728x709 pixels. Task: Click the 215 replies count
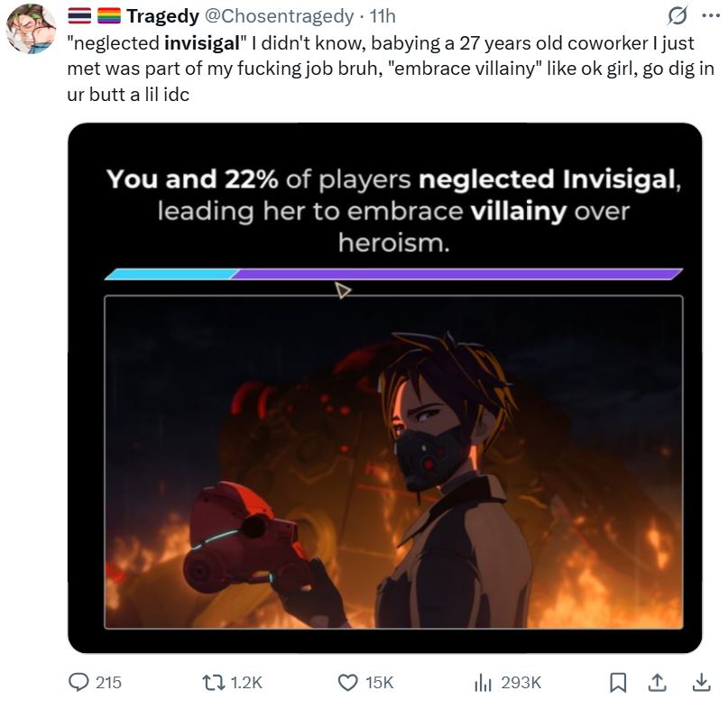click(108, 683)
